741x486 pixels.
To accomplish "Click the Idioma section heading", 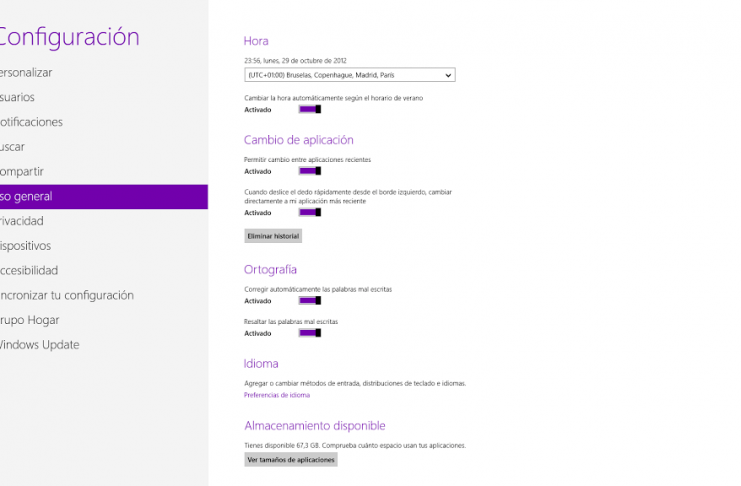I will click(x=261, y=364).
